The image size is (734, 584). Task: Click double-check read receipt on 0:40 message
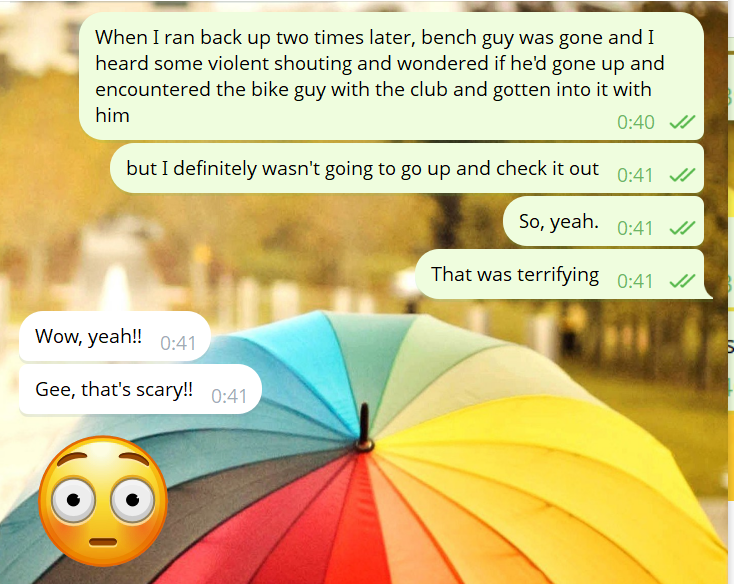[x=682, y=122]
